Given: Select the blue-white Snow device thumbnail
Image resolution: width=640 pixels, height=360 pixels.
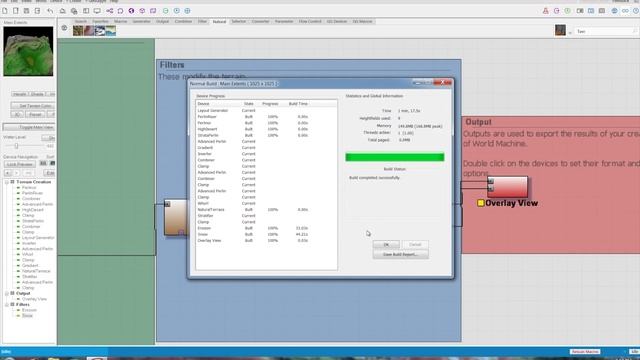Looking at the screenshot, I should [100, 31].
